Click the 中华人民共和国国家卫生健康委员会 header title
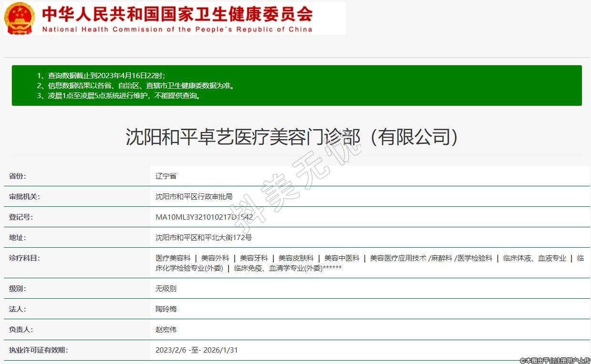This screenshot has height=364, width=591. pos(177,13)
